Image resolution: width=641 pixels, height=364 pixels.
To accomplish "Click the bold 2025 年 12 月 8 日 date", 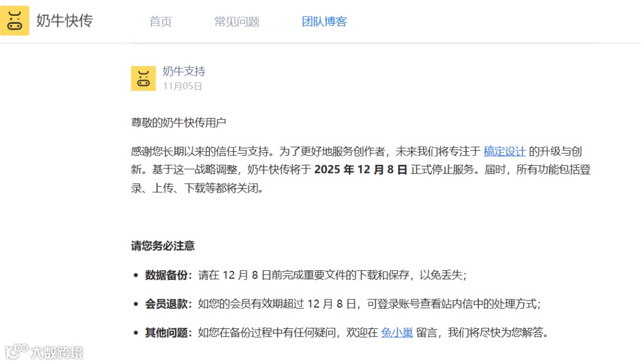I will (361, 170).
